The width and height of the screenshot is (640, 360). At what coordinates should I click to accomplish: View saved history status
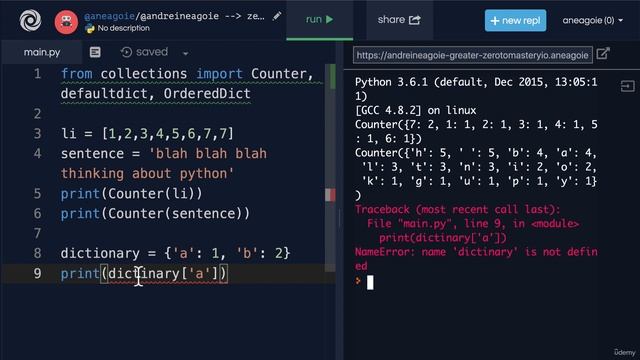pos(144,52)
